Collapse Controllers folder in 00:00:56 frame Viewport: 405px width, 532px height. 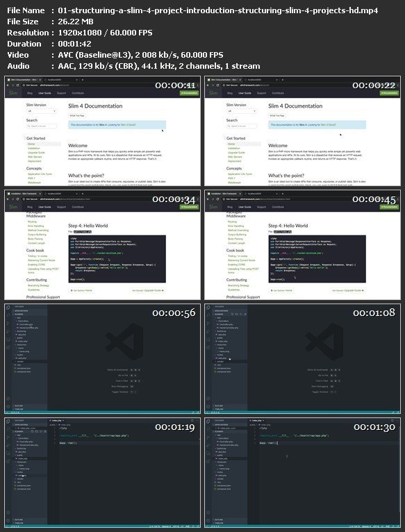click(x=22, y=322)
